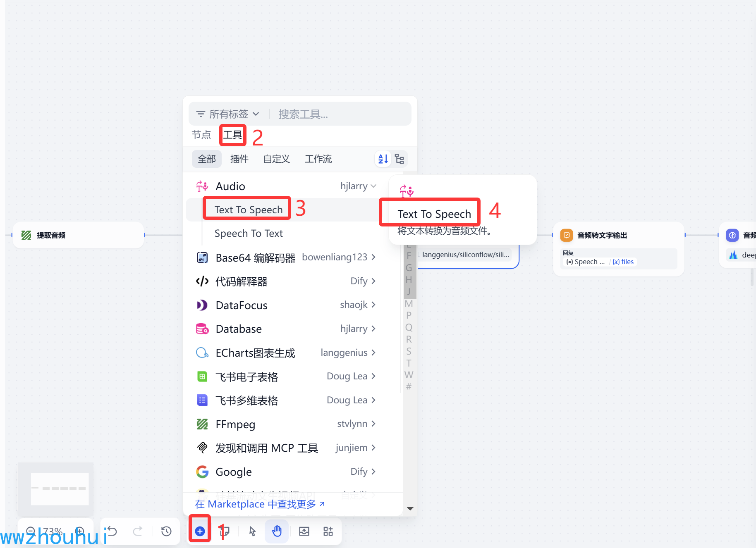Viewport: 756px width, 548px height.
Task: Switch to the 节点 tab
Action: point(201,135)
